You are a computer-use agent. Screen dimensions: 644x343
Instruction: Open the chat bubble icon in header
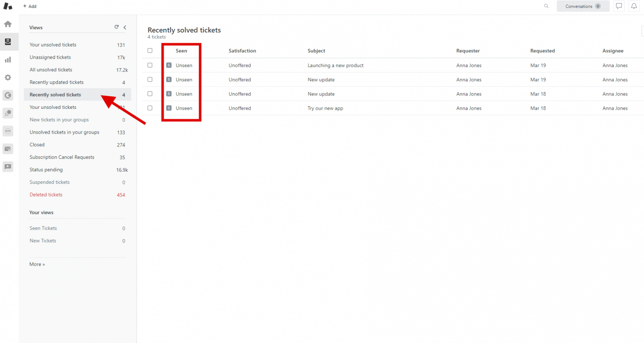pos(619,6)
